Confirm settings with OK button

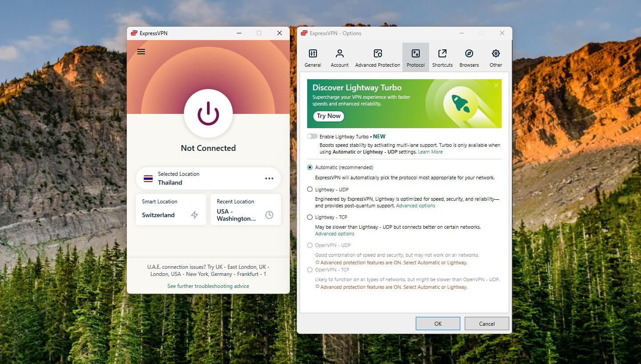pos(438,324)
